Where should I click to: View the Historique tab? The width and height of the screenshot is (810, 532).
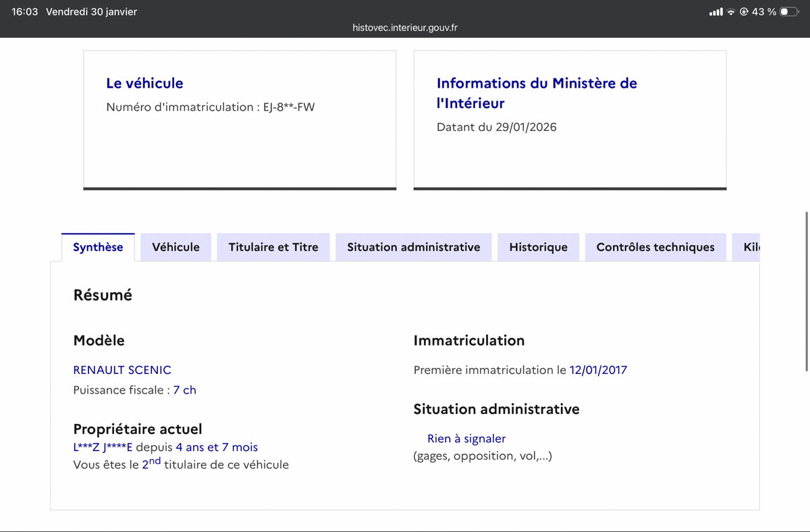(538, 247)
